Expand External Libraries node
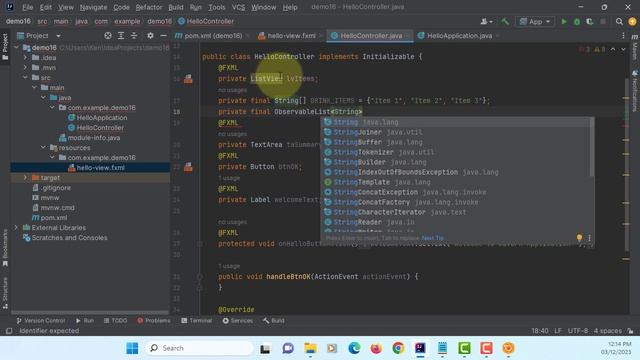This screenshot has height=360, width=640. click(16, 227)
